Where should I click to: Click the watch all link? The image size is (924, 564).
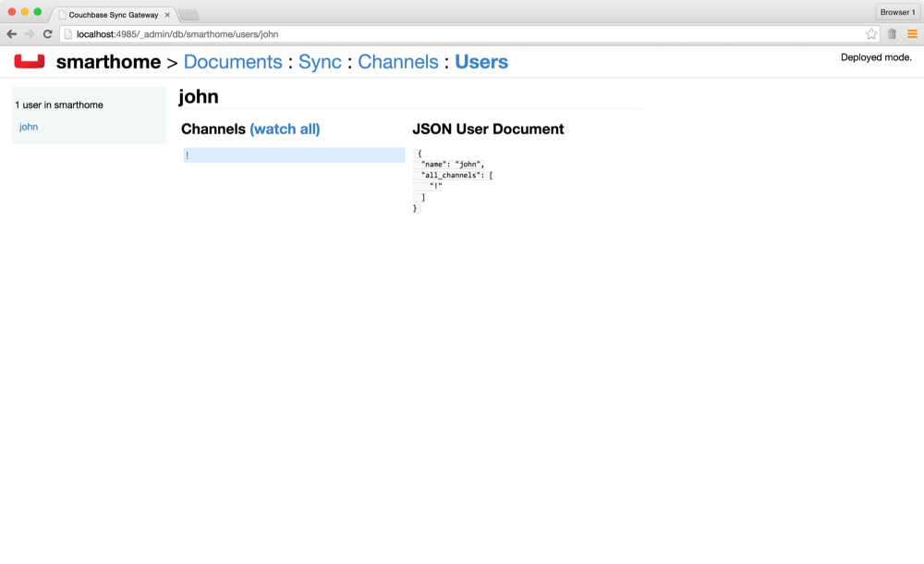(x=285, y=129)
